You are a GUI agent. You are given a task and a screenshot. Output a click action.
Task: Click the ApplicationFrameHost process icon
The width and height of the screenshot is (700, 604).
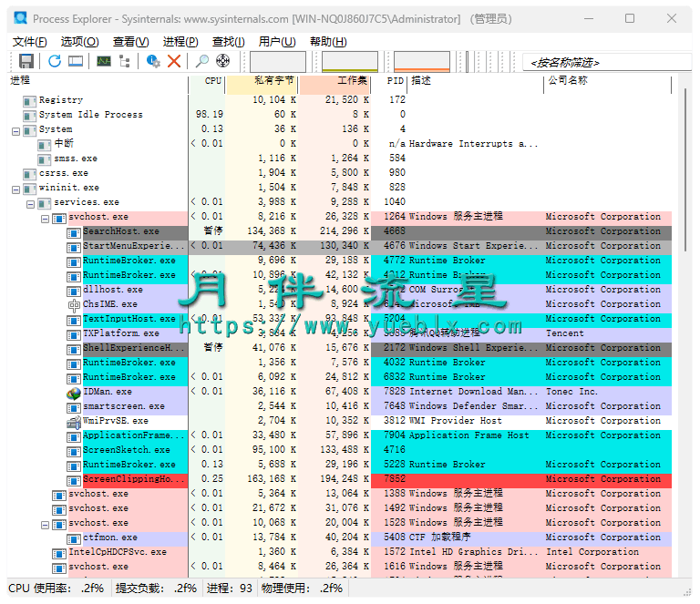click(x=74, y=437)
